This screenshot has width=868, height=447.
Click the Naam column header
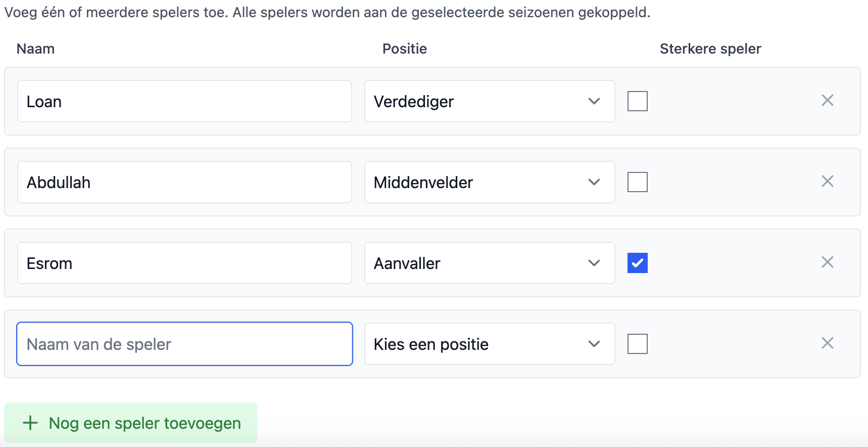35,49
